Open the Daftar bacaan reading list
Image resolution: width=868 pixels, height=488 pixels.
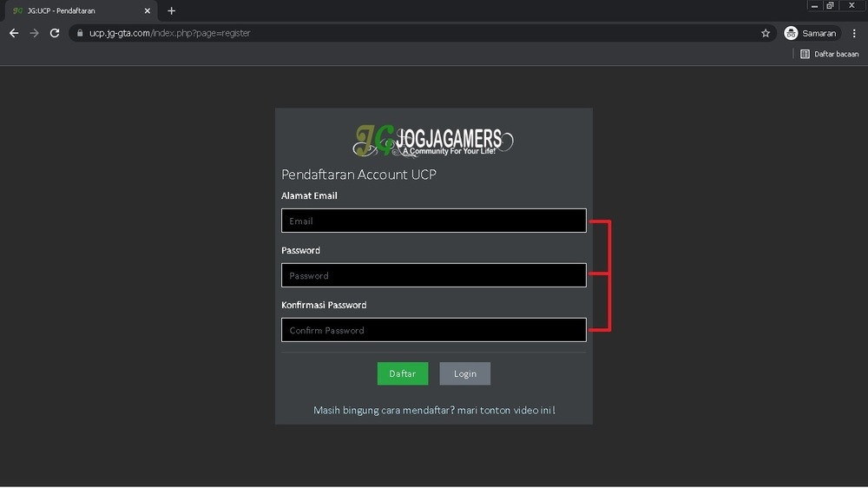point(829,54)
